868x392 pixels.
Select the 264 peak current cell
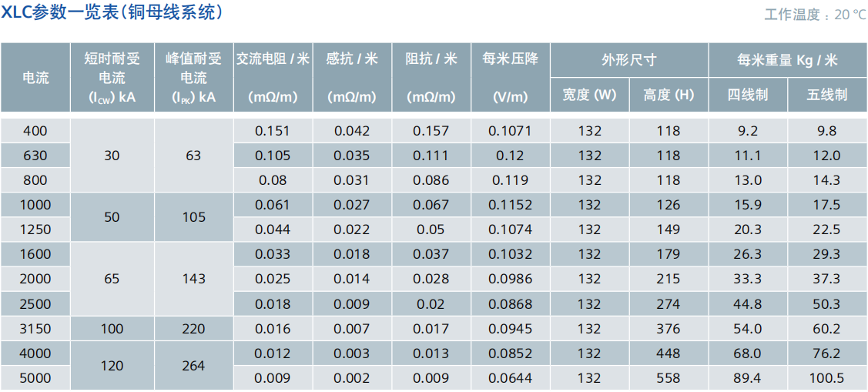pyautogui.click(x=193, y=366)
